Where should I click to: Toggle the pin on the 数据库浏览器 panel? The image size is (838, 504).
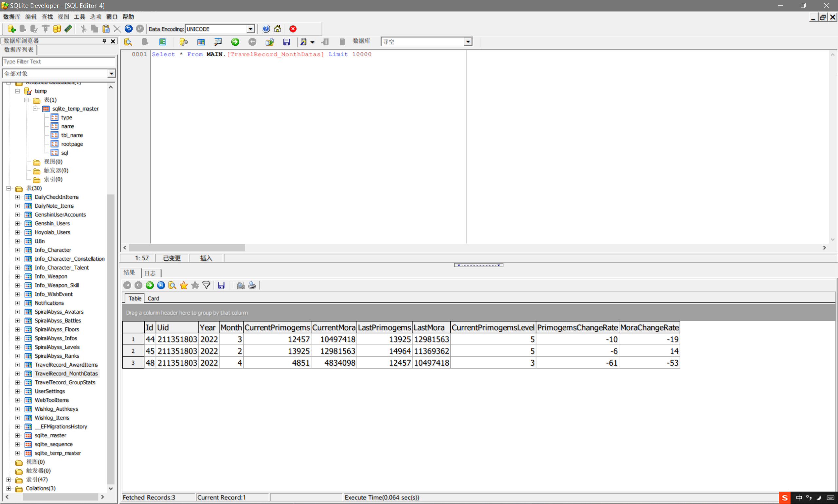click(x=104, y=41)
